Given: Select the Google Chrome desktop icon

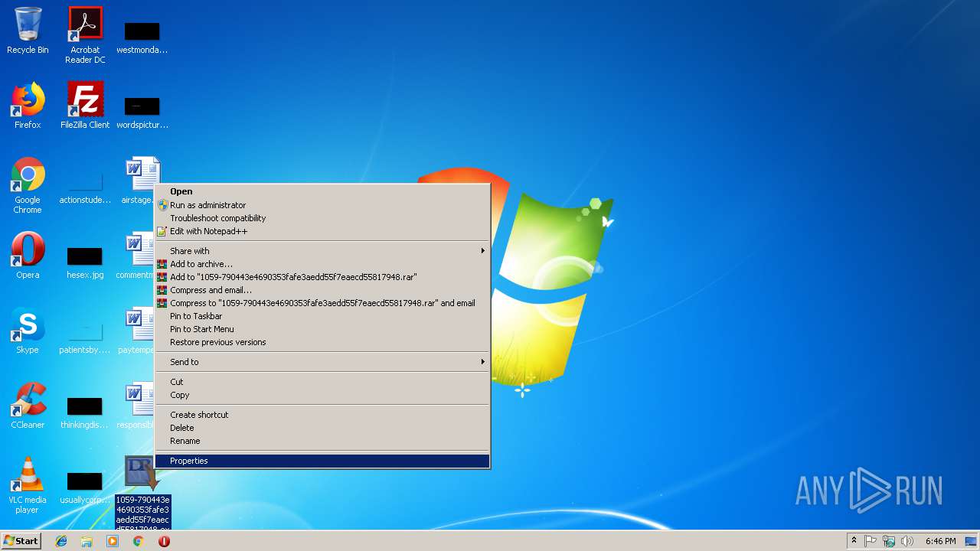Looking at the screenshot, I should [x=28, y=185].
